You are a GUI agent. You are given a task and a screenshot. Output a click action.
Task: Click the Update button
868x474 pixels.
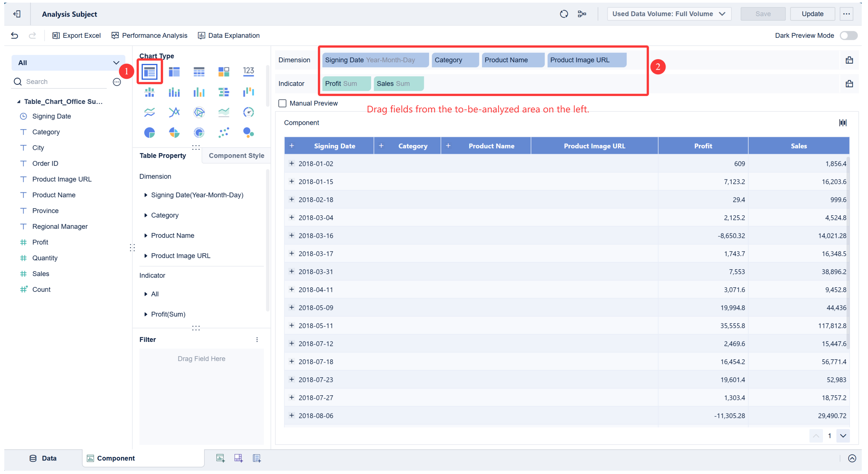[812, 14]
